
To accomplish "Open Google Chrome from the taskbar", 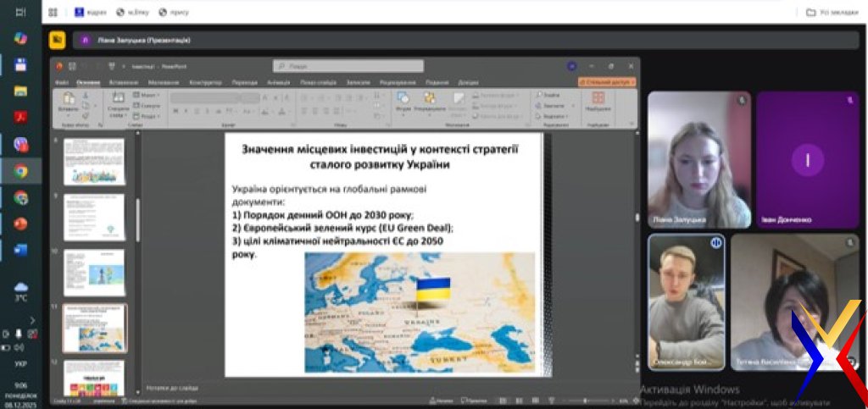I will [20, 171].
